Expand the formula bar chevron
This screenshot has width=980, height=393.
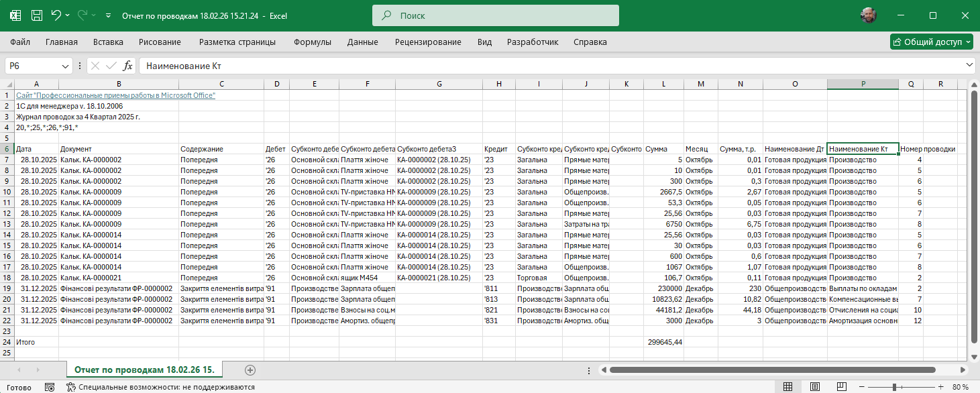pyautogui.click(x=969, y=65)
